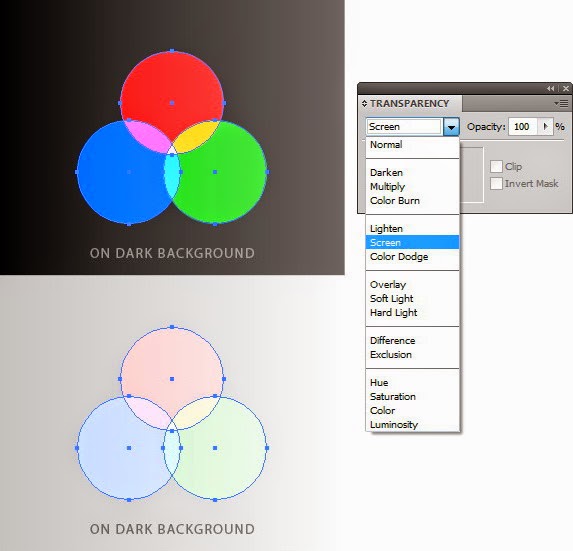This screenshot has height=551, width=573.
Task: Choose Saturation blending mode
Action: (412, 396)
